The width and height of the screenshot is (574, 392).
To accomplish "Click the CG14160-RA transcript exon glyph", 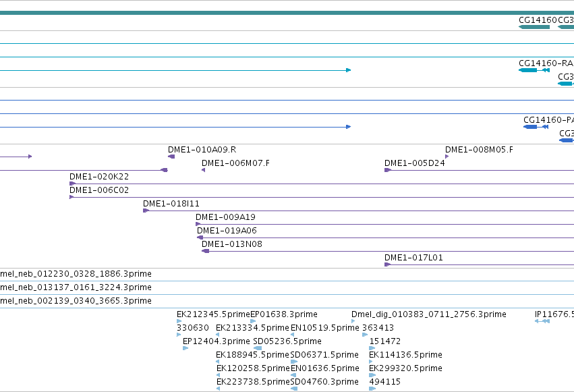I will coord(528,70).
